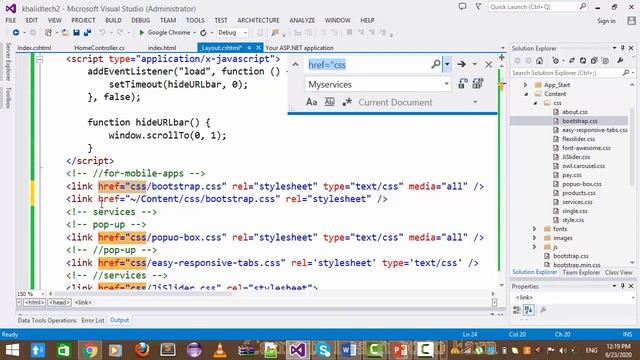The height and width of the screenshot is (360, 640).
Task: Toggle the Match case option
Action: point(311,102)
